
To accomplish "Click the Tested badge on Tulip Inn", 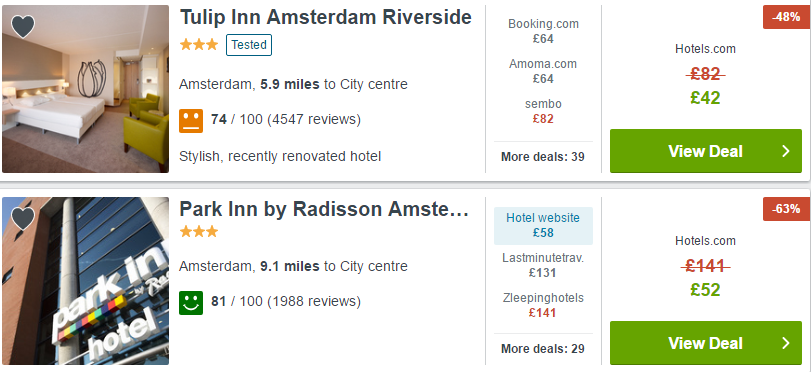I will (249, 45).
